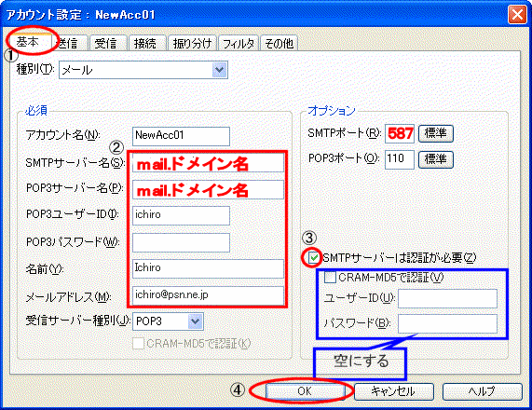
Task: Click the キャンセル button
Action: [393, 391]
